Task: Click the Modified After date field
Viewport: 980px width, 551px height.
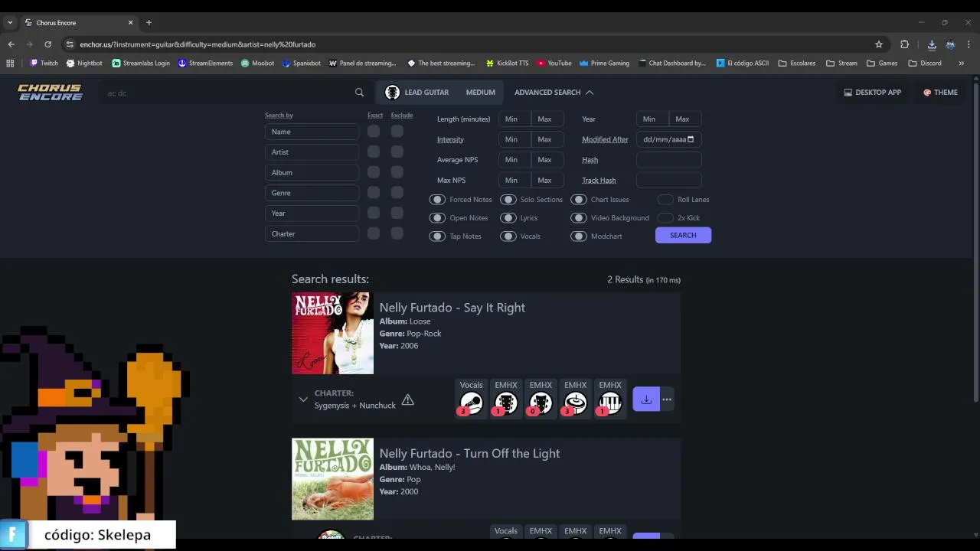Action: coord(668,139)
